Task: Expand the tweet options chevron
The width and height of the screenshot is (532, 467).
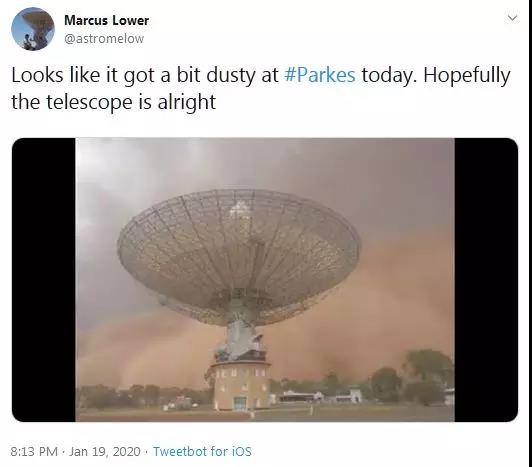Action: (513, 18)
